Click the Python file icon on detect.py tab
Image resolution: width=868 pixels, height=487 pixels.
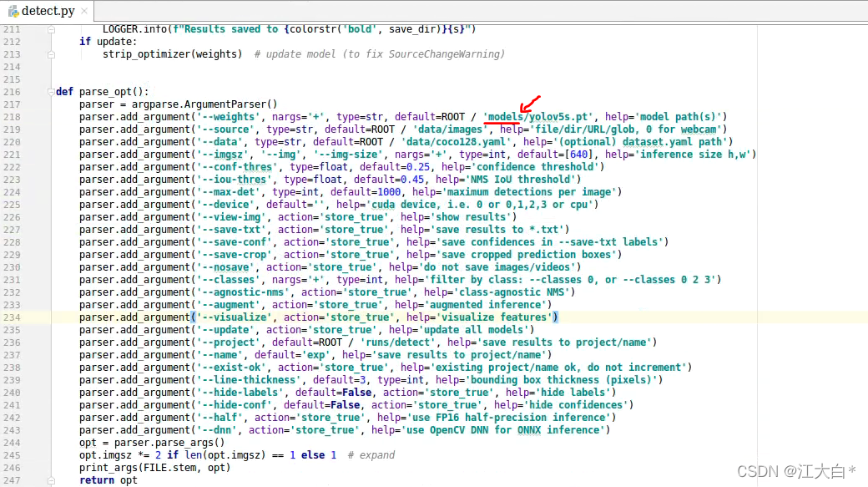[13, 11]
